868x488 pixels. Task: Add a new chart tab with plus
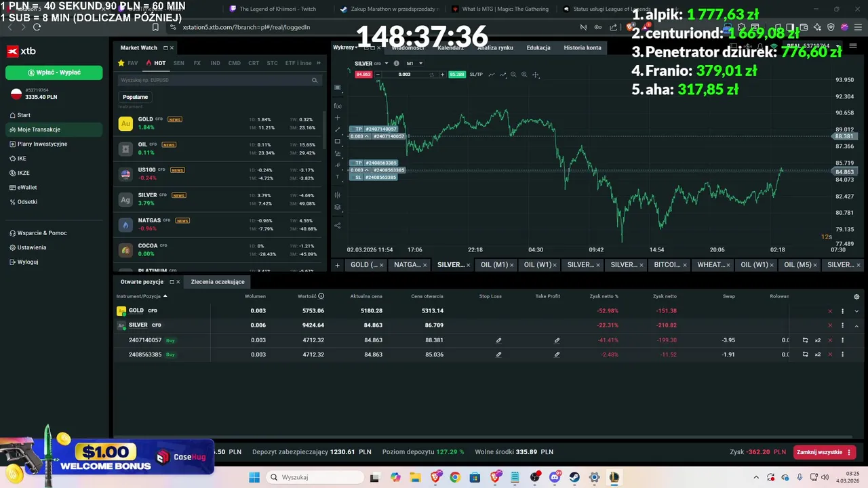click(337, 265)
